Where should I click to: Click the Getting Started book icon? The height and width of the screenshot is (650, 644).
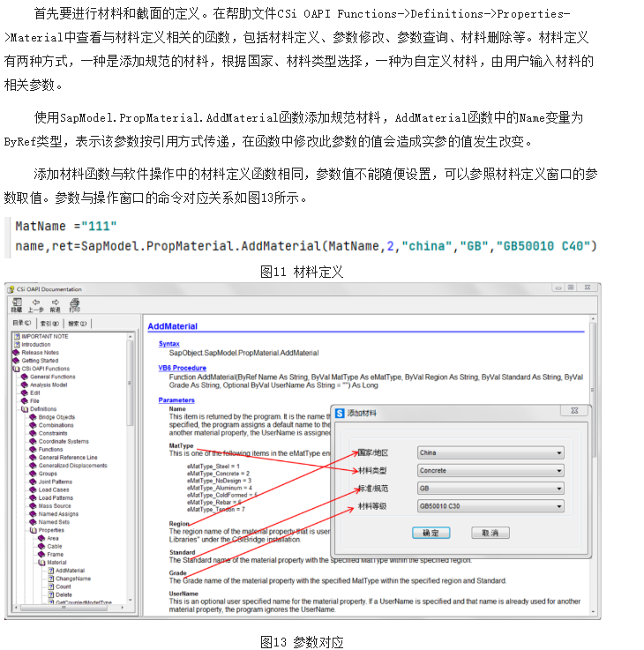point(16,361)
